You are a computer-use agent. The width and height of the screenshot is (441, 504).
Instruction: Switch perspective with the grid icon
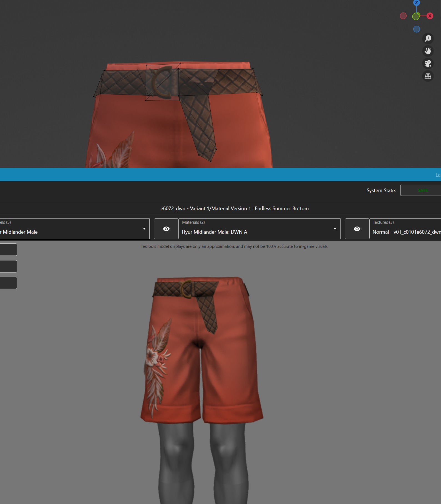click(x=428, y=76)
